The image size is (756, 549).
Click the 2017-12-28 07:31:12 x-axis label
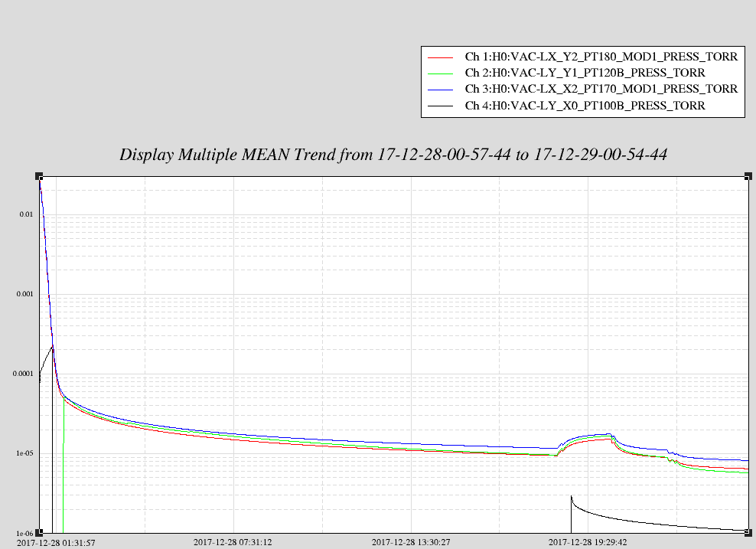(x=233, y=542)
